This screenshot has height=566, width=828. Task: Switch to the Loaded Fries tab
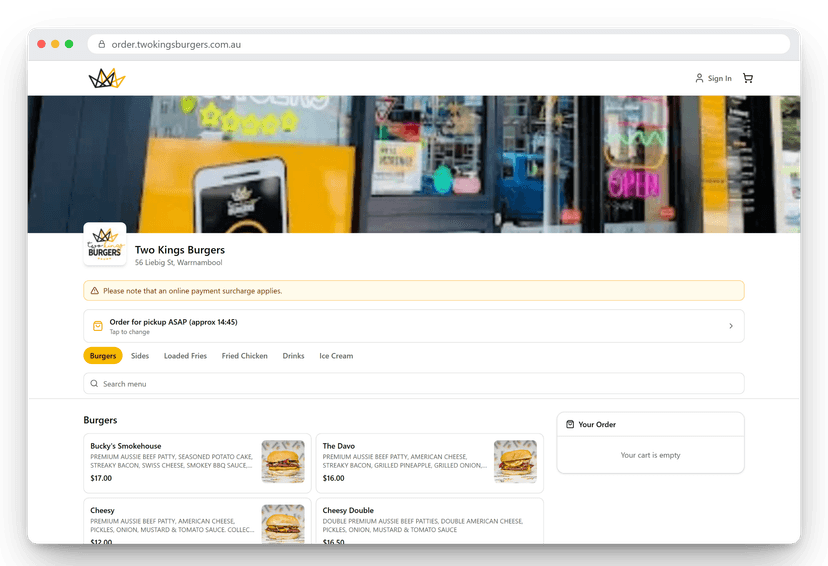point(185,356)
